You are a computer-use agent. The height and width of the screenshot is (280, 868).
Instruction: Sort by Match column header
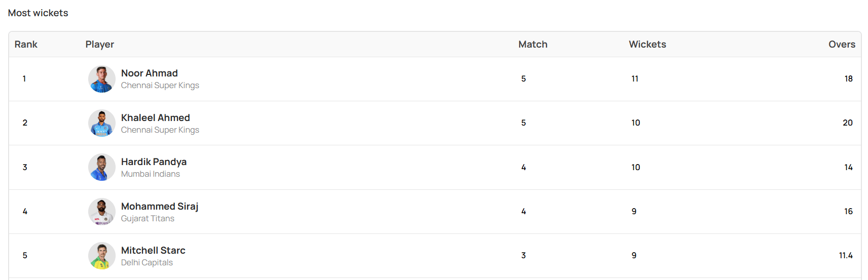pos(532,44)
